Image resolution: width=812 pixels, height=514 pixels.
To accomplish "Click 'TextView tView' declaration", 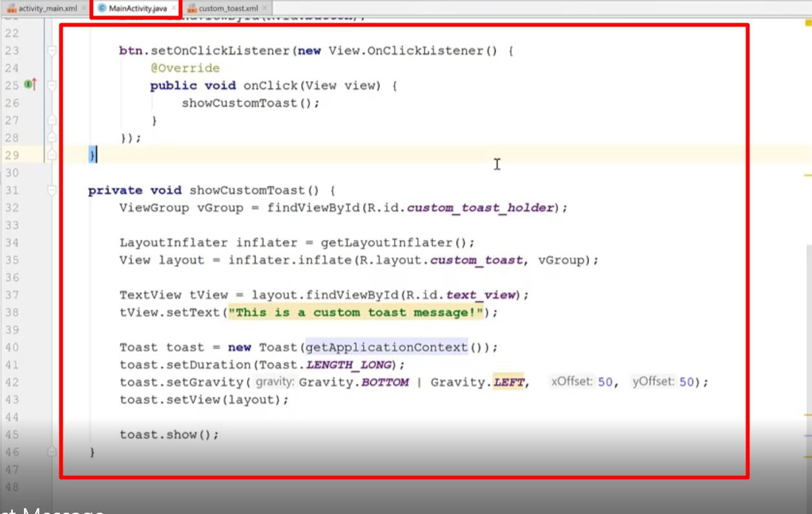I will pyautogui.click(x=174, y=295).
